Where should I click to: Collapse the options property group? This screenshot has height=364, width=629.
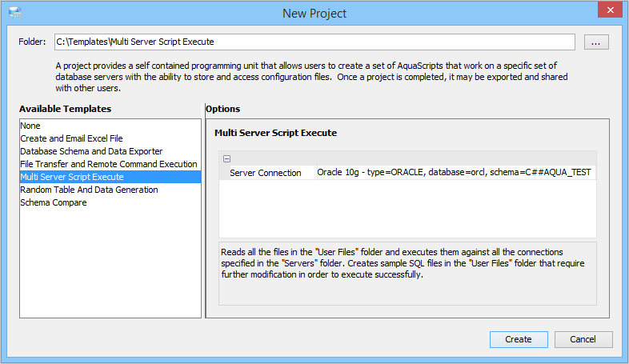click(x=226, y=159)
